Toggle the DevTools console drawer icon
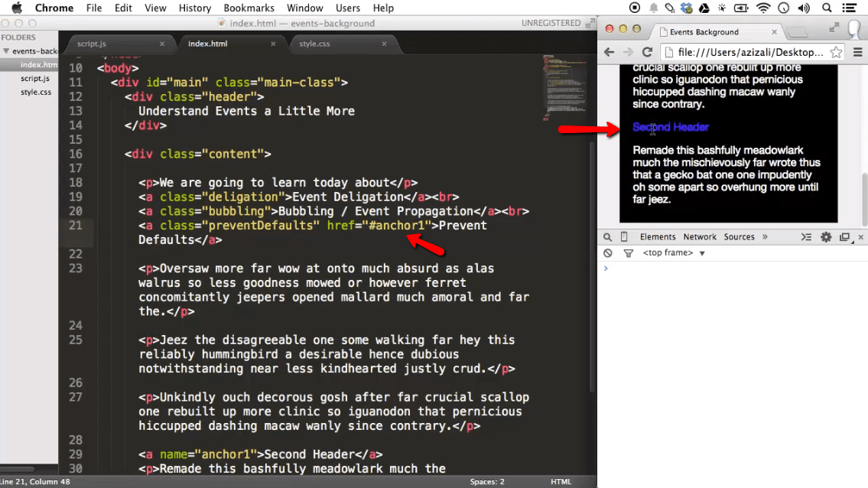The image size is (868, 488). [806, 236]
